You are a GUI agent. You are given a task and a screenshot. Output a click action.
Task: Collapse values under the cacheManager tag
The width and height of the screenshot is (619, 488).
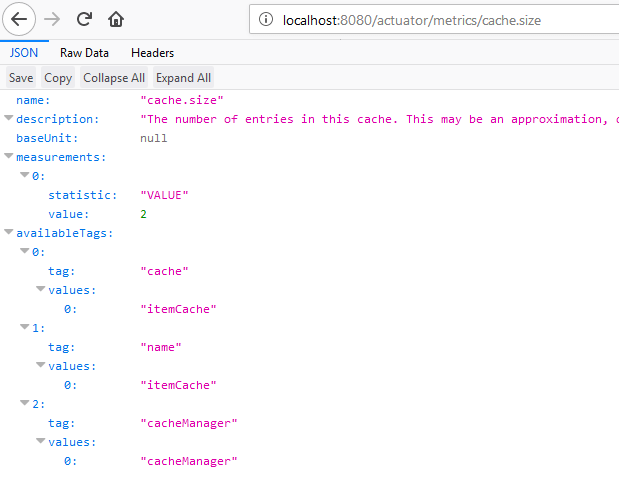[x=41, y=442]
